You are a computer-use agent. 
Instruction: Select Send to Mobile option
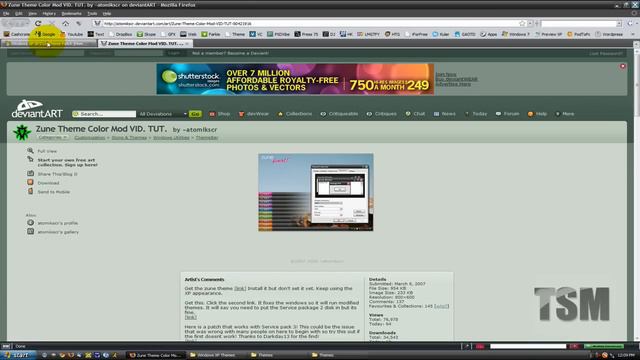tap(49, 192)
